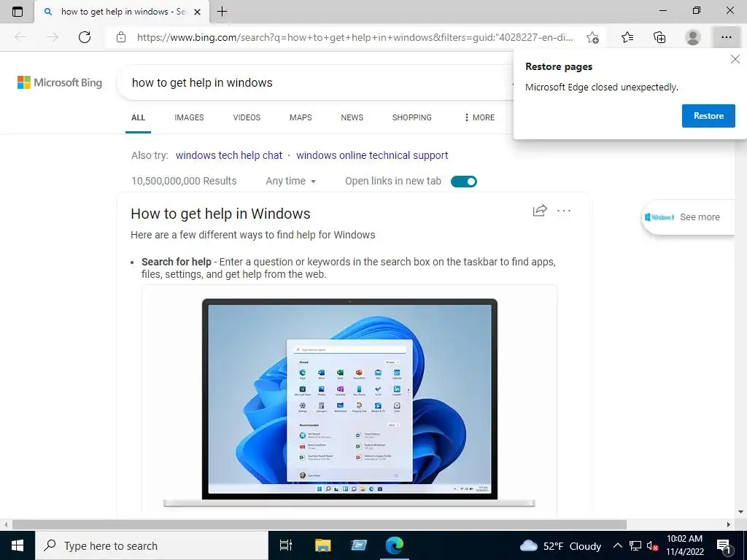Open the Windows Start menu

(x=18, y=545)
